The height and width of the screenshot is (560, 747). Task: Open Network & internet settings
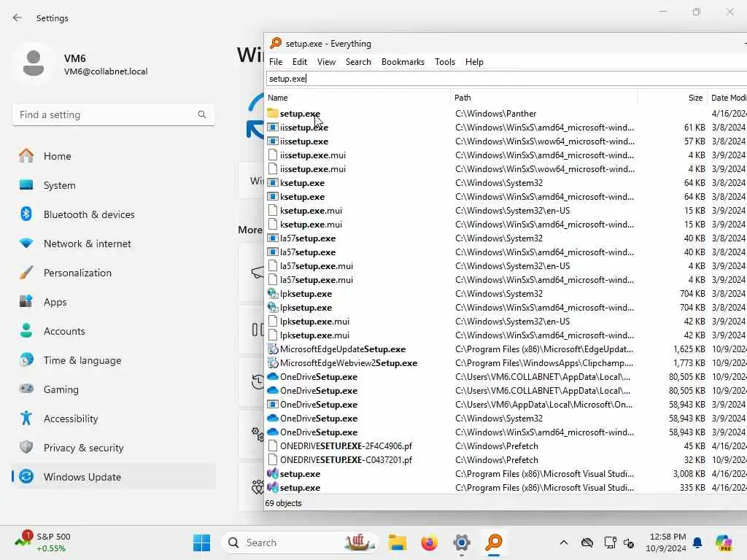[113, 244]
